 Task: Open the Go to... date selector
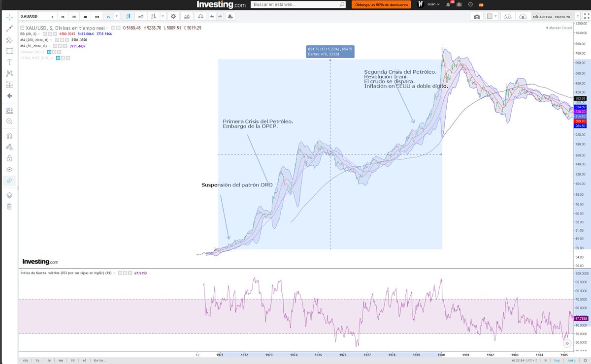[99, 360]
